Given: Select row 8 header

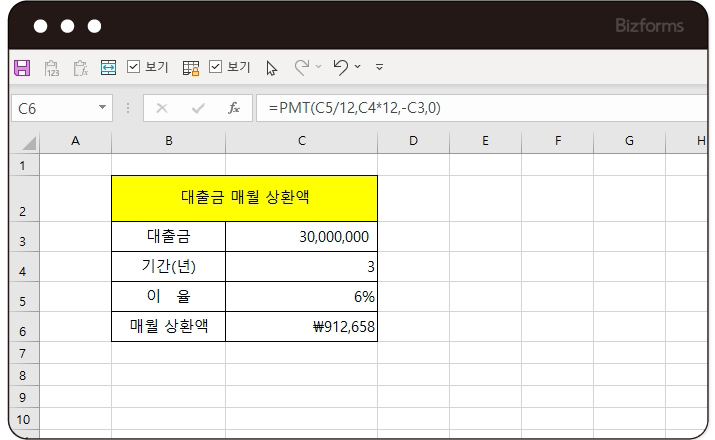Looking at the screenshot, I should tap(25, 375).
